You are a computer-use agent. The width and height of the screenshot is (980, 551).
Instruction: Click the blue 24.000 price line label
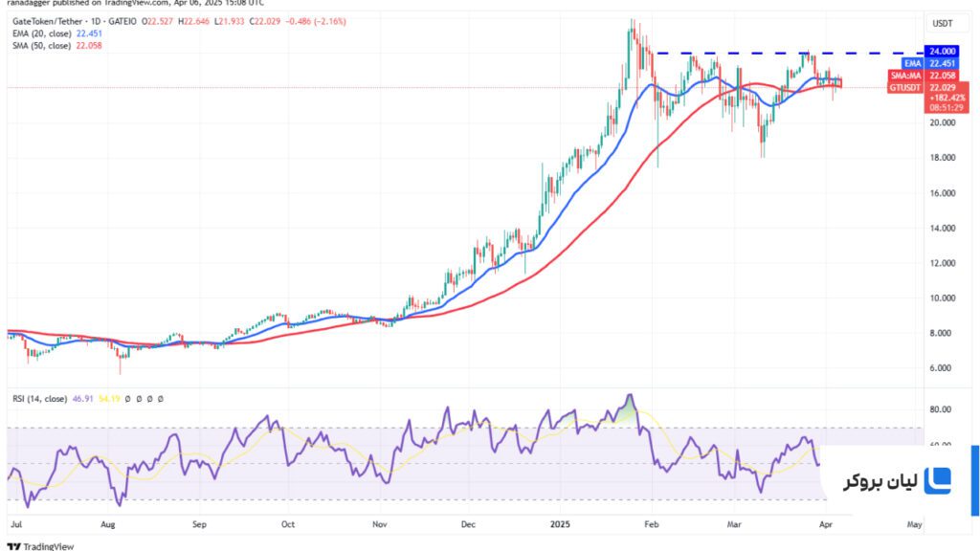942,52
